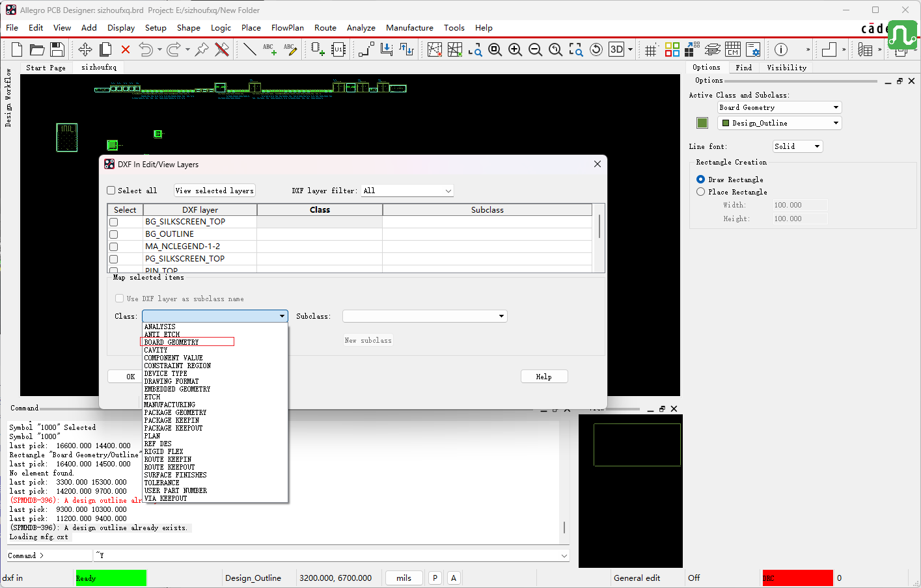Open the Shape menu
This screenshot has width=921, height=588.
click(188, 27)
